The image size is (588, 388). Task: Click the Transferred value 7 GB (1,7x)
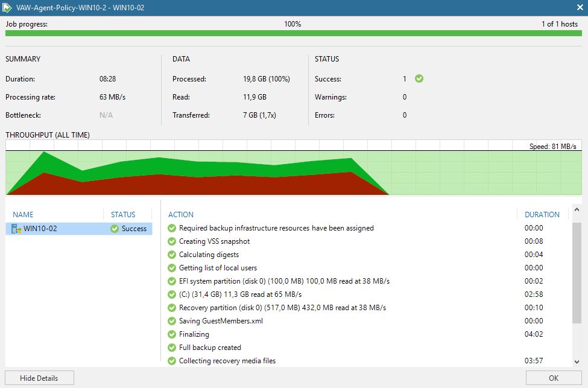259,115
